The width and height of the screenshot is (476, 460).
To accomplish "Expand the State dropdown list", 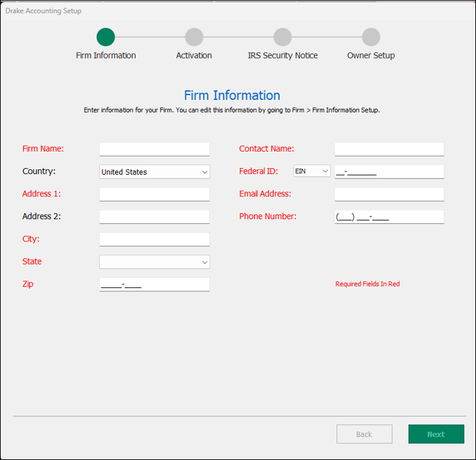I will pyautogui.click(x=154, y=262).
